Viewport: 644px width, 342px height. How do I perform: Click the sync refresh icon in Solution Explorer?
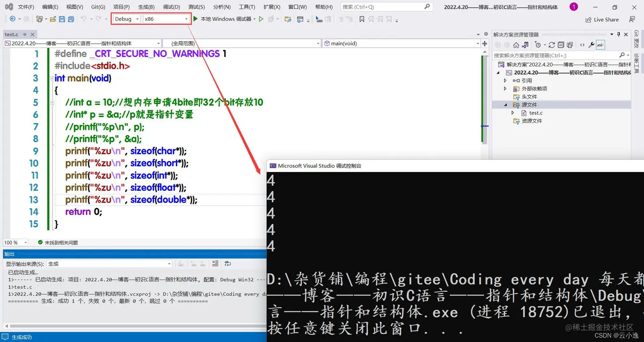pyautogui.click(x=552, y=45)
